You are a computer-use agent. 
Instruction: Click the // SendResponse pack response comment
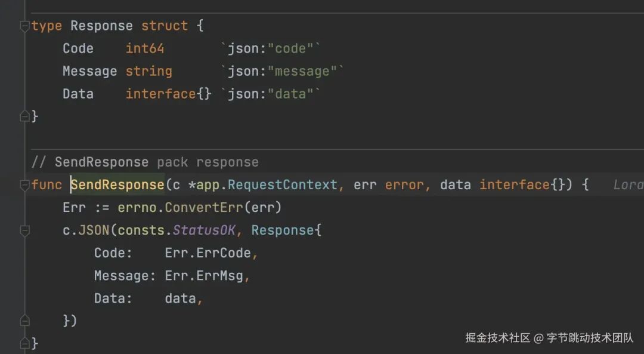pyautogui.click(x=145, y=162)
